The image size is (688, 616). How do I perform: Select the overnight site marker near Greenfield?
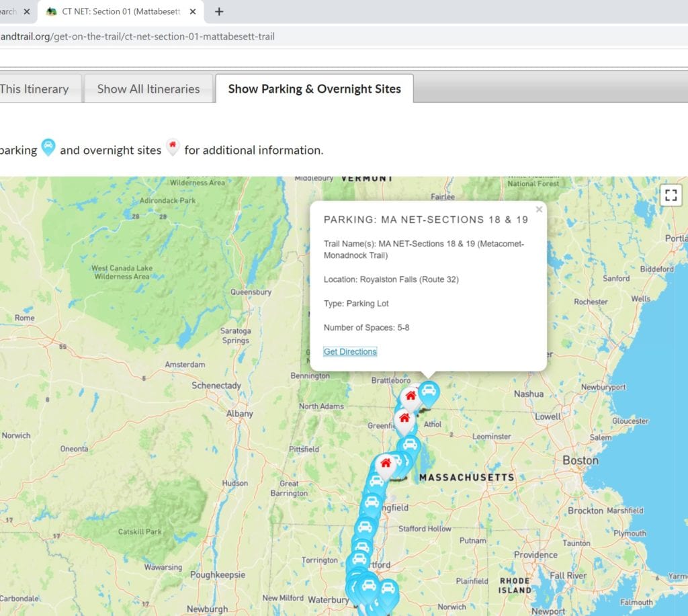click(x=403, y=419)
